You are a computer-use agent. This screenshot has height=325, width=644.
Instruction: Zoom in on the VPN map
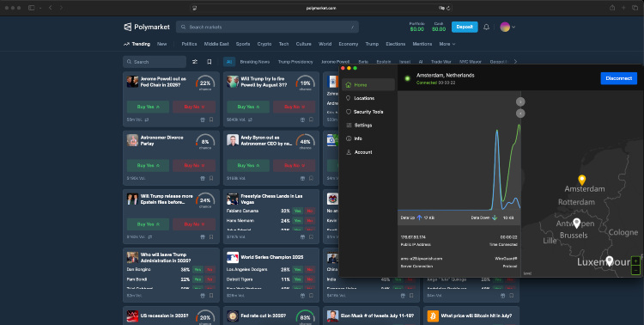(635, 261)
